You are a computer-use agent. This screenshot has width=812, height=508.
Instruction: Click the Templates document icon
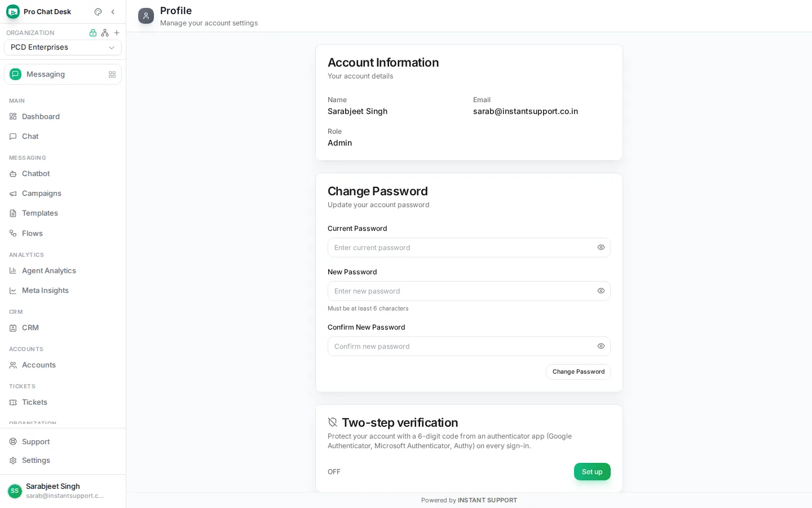click(13, 213)
